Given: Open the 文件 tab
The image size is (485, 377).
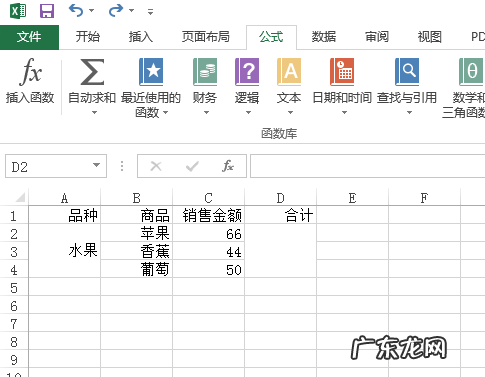Looking at the screenshot, I should tap(29, 37).
